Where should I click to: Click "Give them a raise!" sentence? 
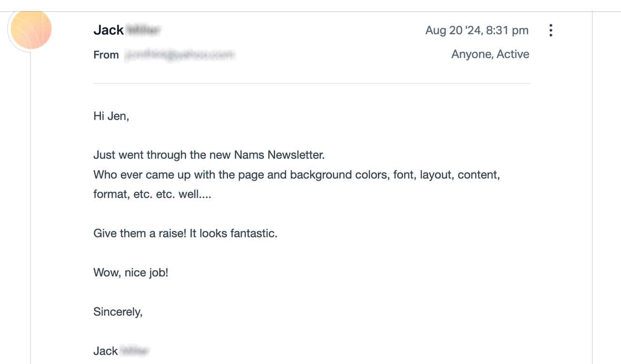(x=140, y=233)
